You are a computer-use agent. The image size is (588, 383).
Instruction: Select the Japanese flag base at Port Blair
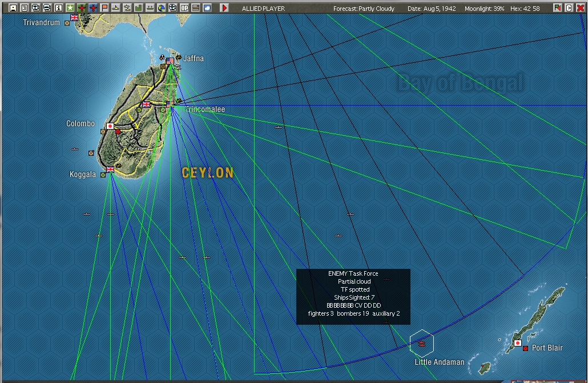(518, 343)
